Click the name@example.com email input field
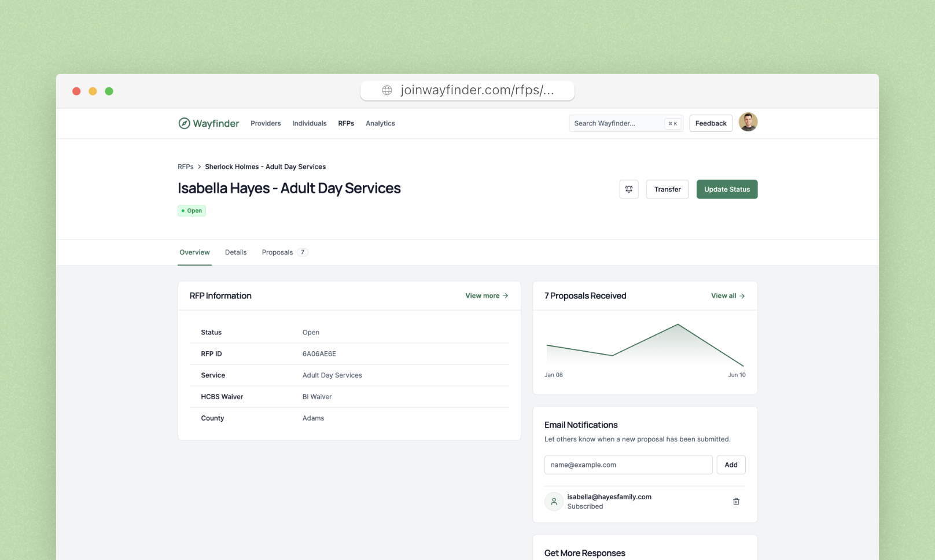935x560 pixels. [x=628, y=465]
